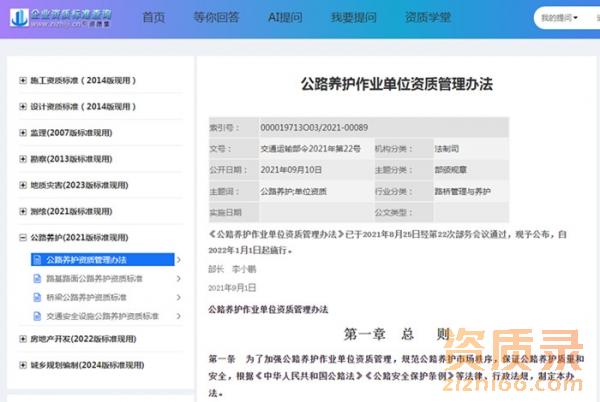Expand 施工资质标准 (2014版现用) tree node
Viewport: 600px width, 402px height.
pyautogui.click(x=23, y=80)
